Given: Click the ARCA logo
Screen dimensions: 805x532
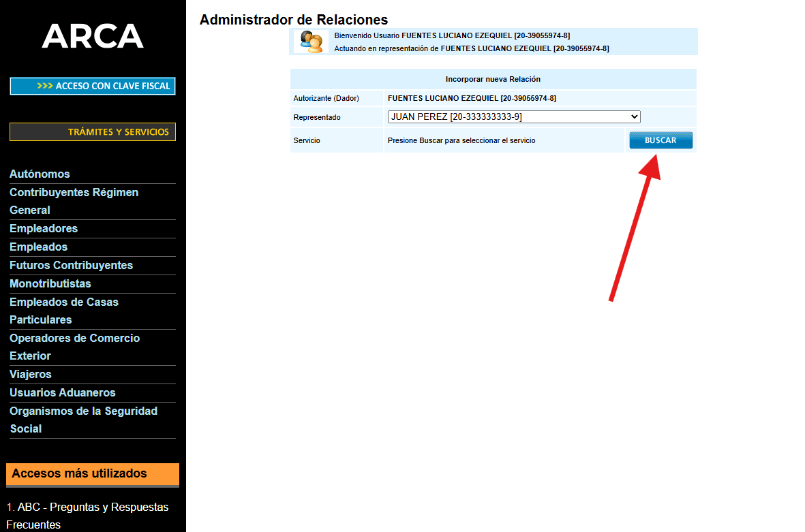Looking at the screenshot, I should 93,36.
